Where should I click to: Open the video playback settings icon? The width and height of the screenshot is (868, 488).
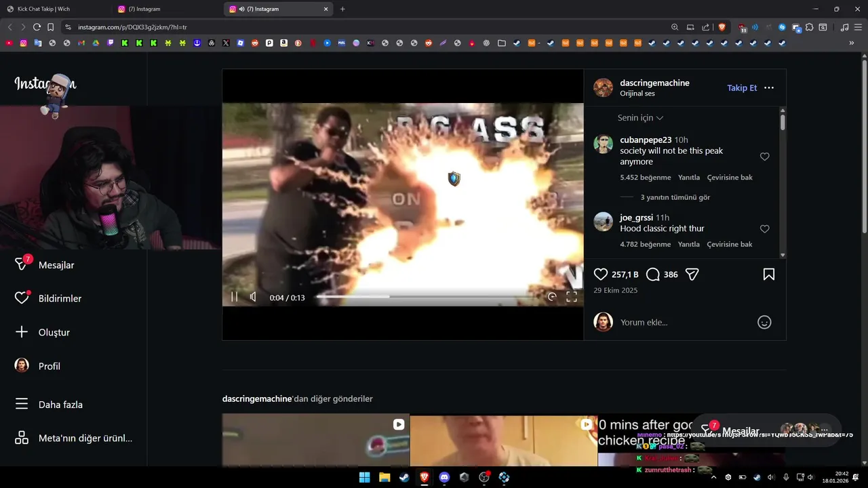(552, 297)
